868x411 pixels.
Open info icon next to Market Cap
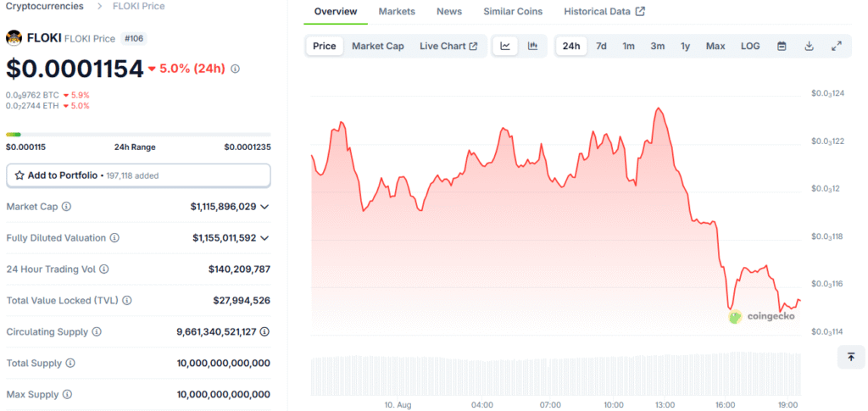tap(66, 206)
